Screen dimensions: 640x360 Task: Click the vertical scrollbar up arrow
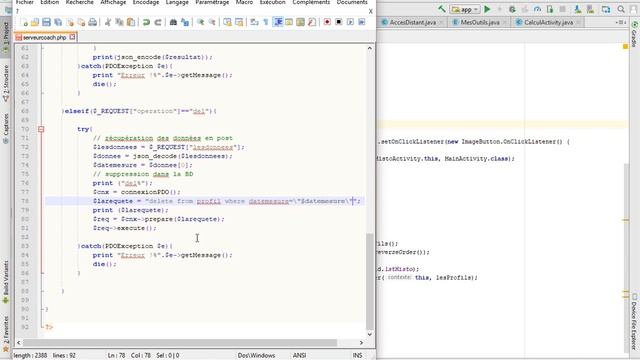pos(370,49)
